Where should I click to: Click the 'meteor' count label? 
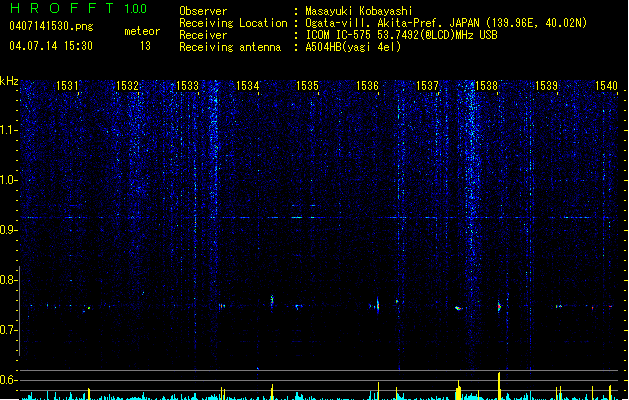click(142, 31)
